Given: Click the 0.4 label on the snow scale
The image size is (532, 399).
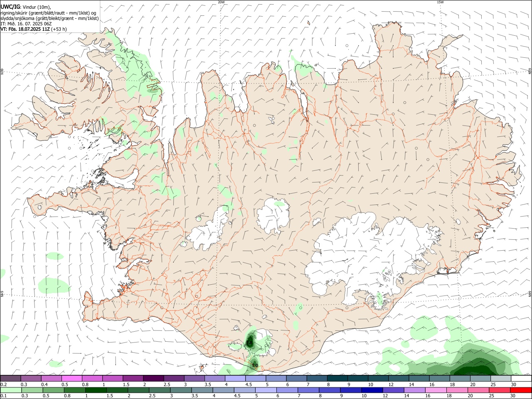Looking at the screenshot, I should [x=44, y=384].
